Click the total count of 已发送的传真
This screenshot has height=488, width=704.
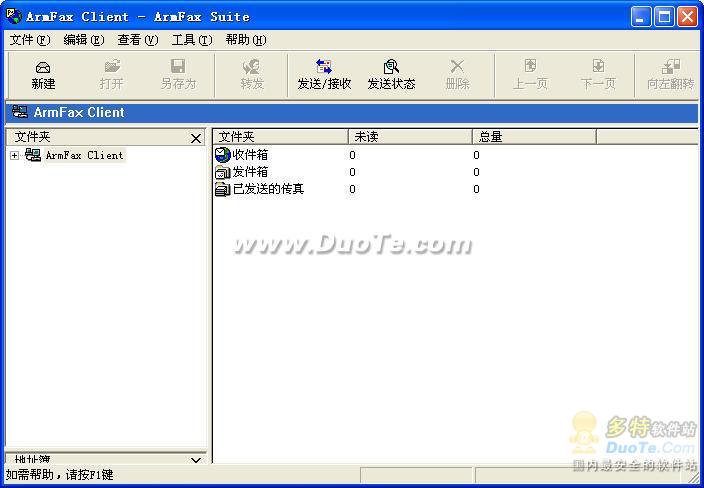click(476, 189)
